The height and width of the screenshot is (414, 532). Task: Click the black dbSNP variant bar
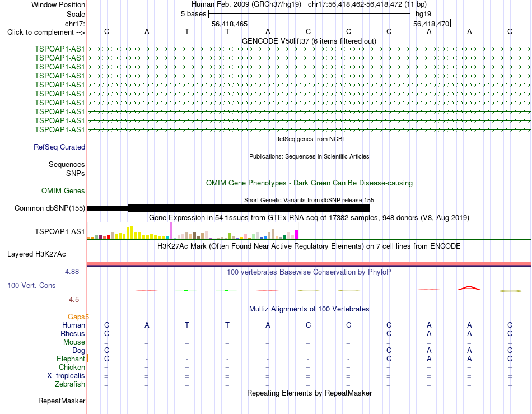pos(228,208)
